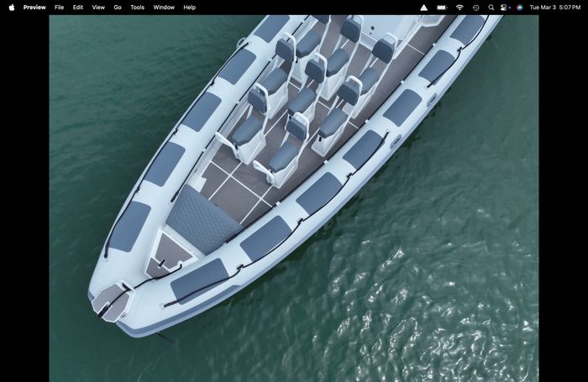Open the Preview application menu
Viewport: 588px width, 382px height.
click(x=34, y=8)
